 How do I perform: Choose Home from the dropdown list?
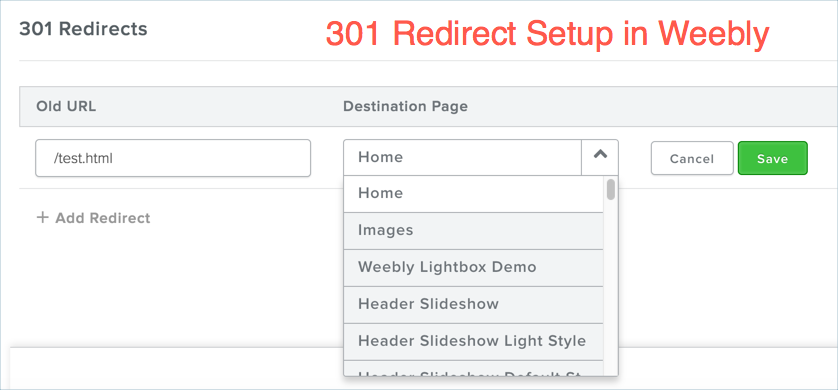tap(474, 193)
